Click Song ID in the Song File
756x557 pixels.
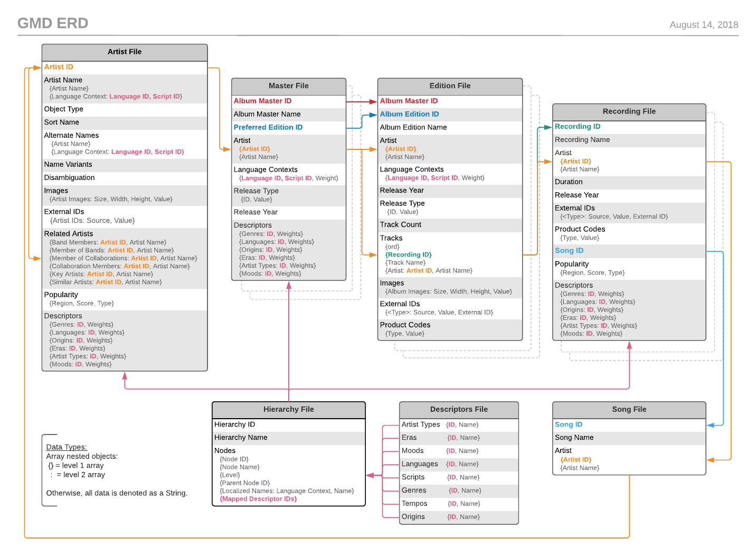tap(569, 424)
